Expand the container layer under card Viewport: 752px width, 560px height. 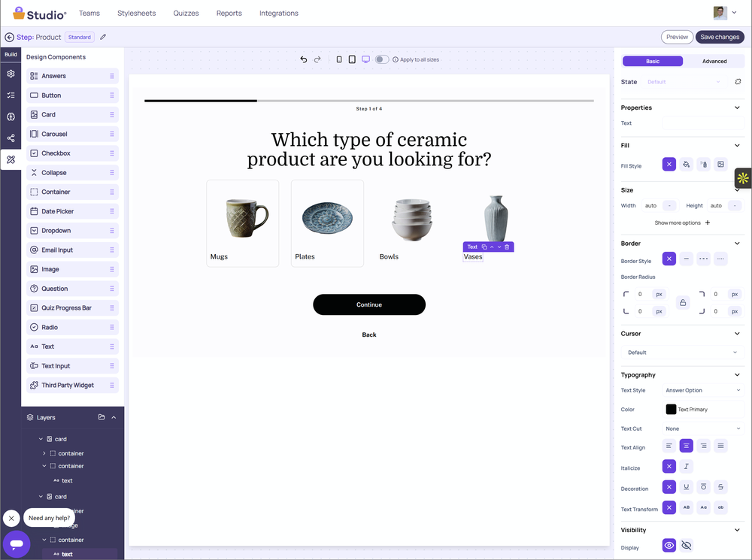coord(44,453)
